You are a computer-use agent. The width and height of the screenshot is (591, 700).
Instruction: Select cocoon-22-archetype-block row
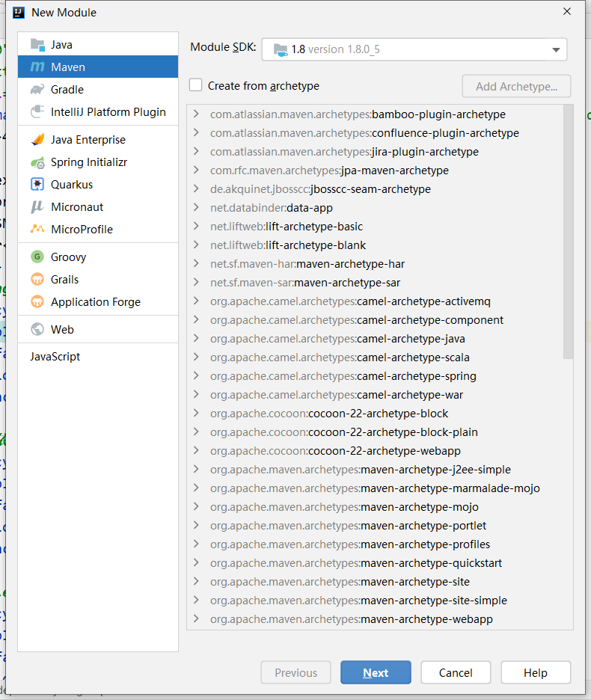pyautogui.click(x=376, y=414)
